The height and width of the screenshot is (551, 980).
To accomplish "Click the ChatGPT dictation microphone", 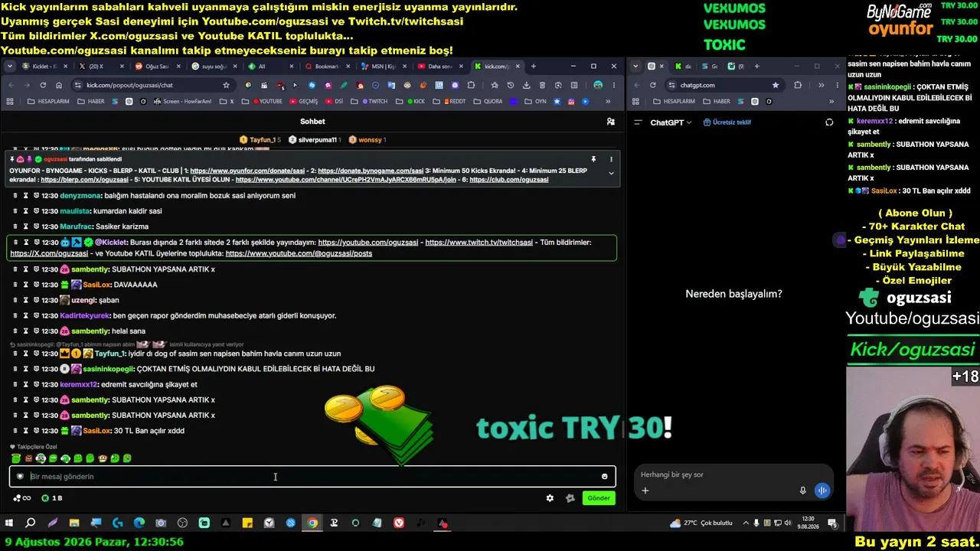I will pyautogui.click(x=802, y=491).
